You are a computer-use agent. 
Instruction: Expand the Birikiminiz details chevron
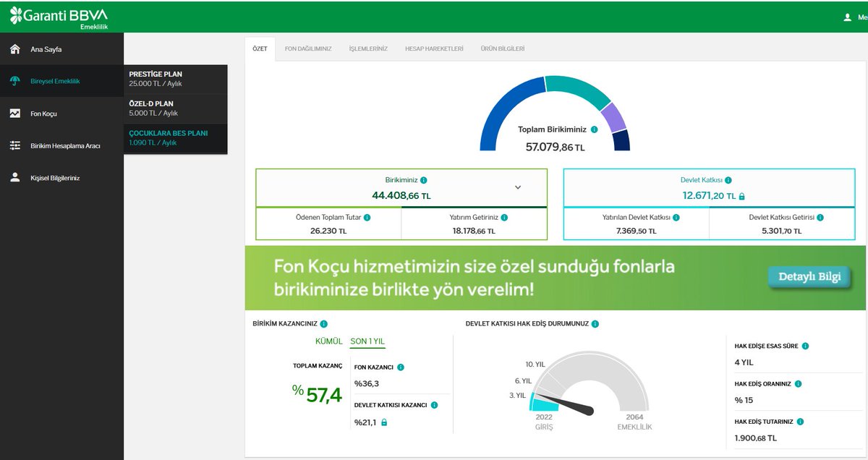518,187
